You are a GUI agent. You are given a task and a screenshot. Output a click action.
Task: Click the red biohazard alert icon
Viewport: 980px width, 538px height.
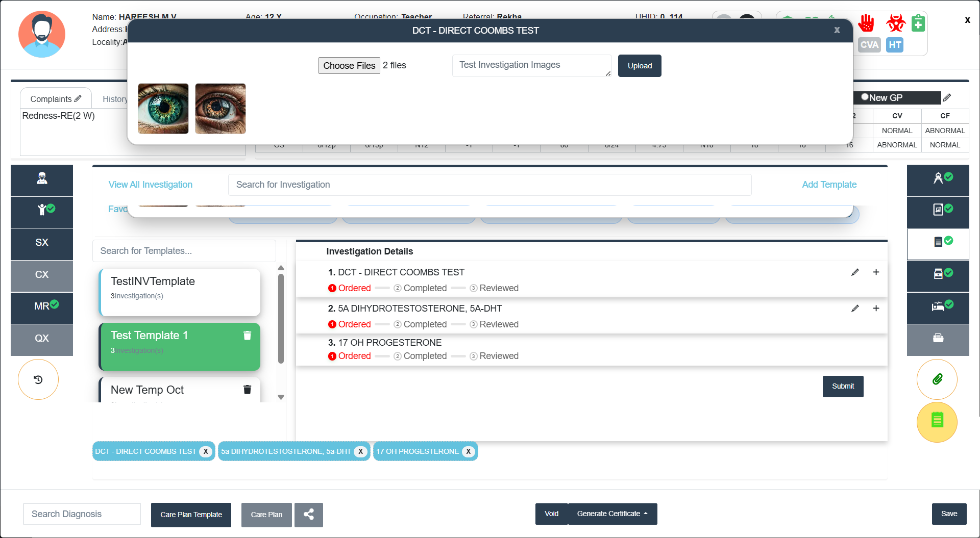click(895, 23)
